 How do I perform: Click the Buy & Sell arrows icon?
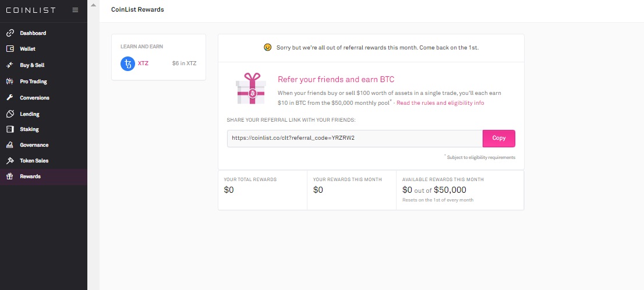10,65
